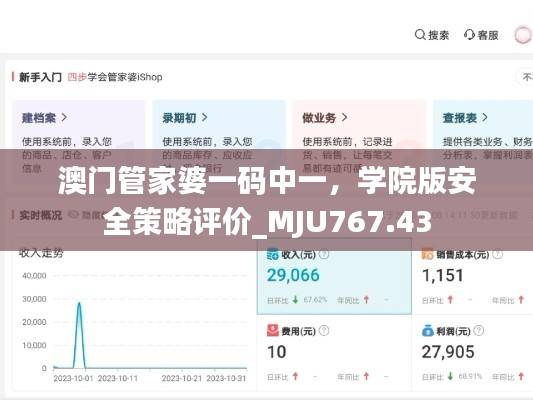Click the 10,000 axis label
The height and width of the screenshot is (400, 533).
34,345
